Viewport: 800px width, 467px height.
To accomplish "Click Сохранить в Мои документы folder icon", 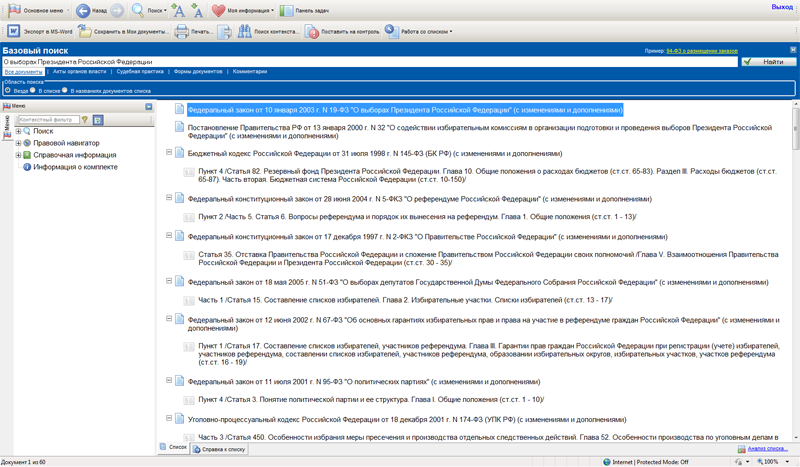I will click(85, 32).
